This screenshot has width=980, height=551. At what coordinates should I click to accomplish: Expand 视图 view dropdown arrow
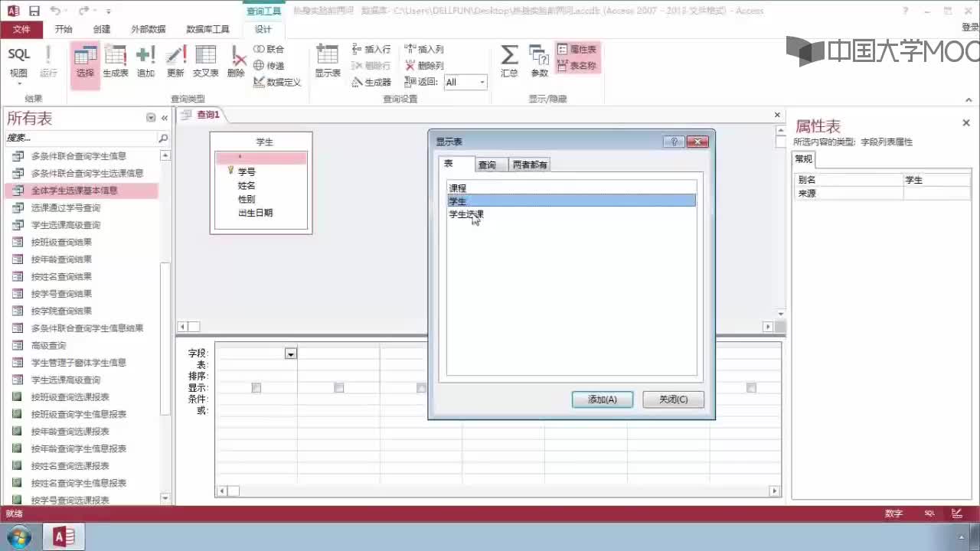click(18, 83)
